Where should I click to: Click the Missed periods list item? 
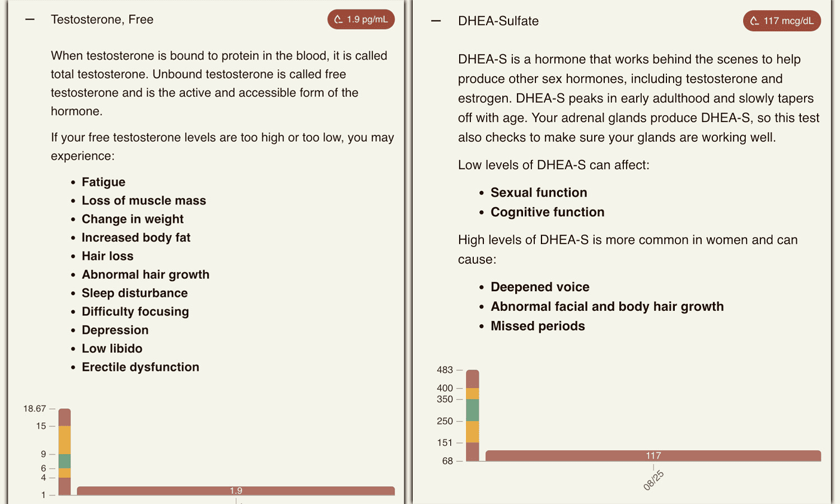(x=538, y=326)
